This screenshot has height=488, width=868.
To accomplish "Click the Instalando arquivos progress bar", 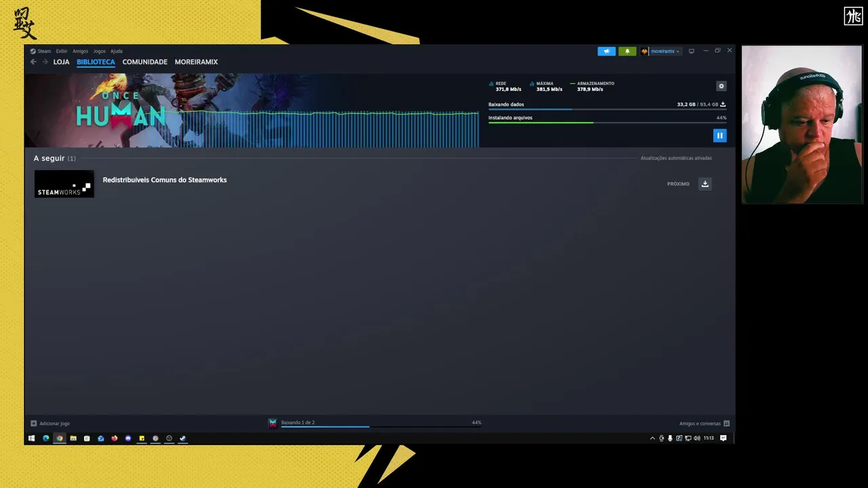I will pos(607,122).
